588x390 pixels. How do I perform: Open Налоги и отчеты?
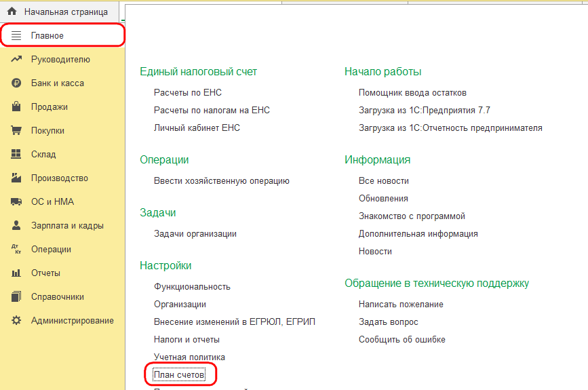click(x=187, y=340)
